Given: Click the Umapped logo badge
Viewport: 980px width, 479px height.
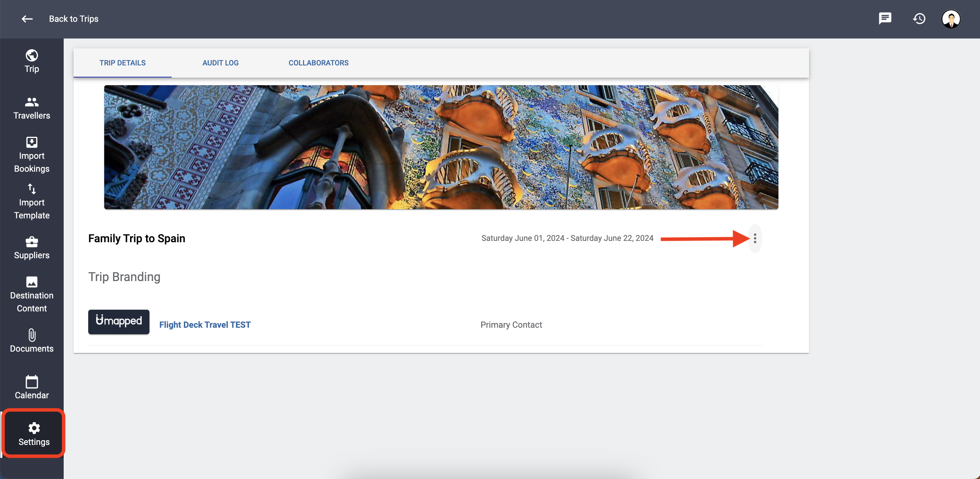Looking at the screenshot, I should 119,322.
